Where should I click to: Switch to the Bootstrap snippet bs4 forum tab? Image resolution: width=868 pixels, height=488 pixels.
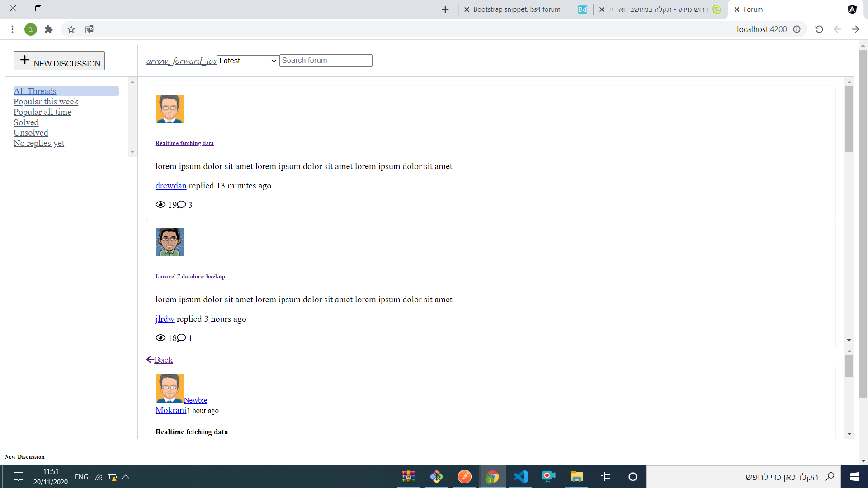tap(516, 9)
